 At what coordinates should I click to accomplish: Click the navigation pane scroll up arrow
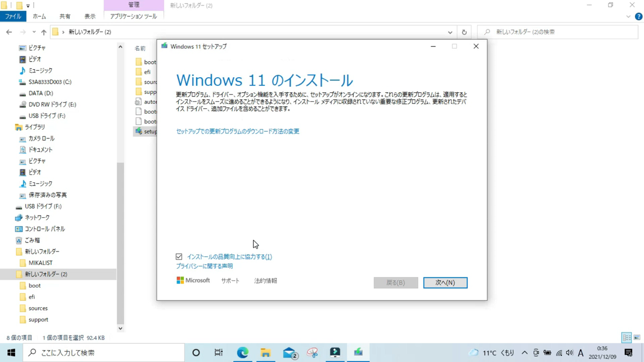pos(120,47)
